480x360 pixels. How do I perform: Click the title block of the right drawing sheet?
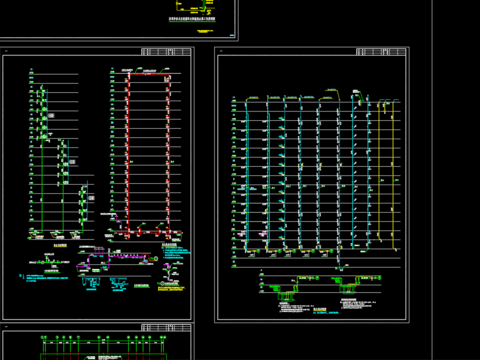[381, 52]
